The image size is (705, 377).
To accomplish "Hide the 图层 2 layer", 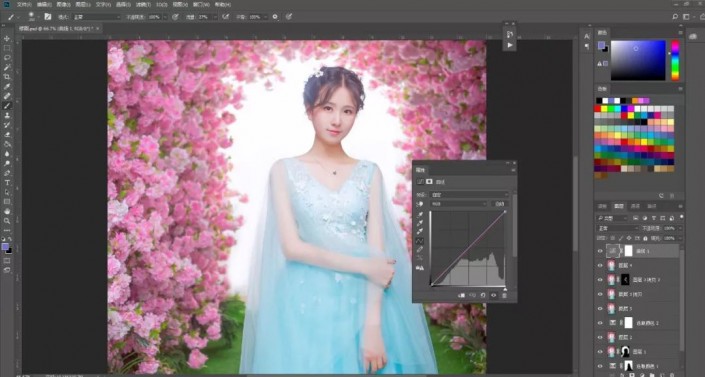I will (x=600, y=337).
